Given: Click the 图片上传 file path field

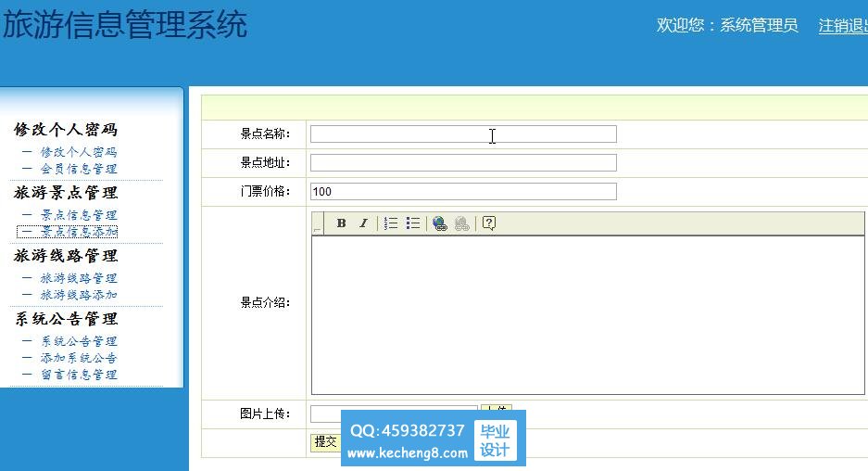Looking at the screenshot, I should pos(394,414).
